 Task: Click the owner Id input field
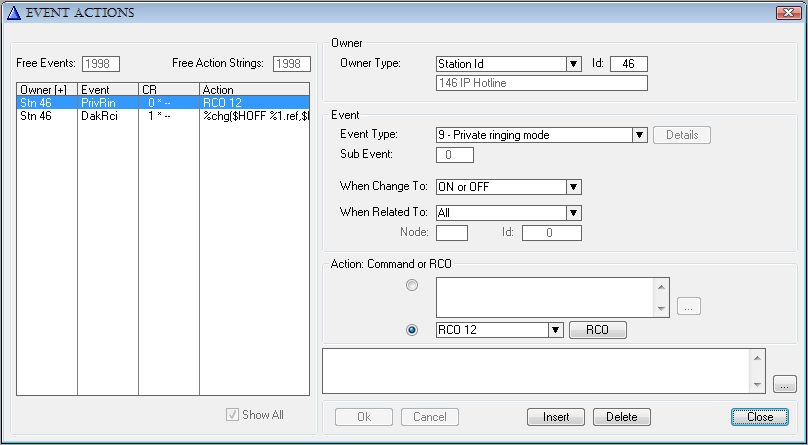click(x=629, y=64)
